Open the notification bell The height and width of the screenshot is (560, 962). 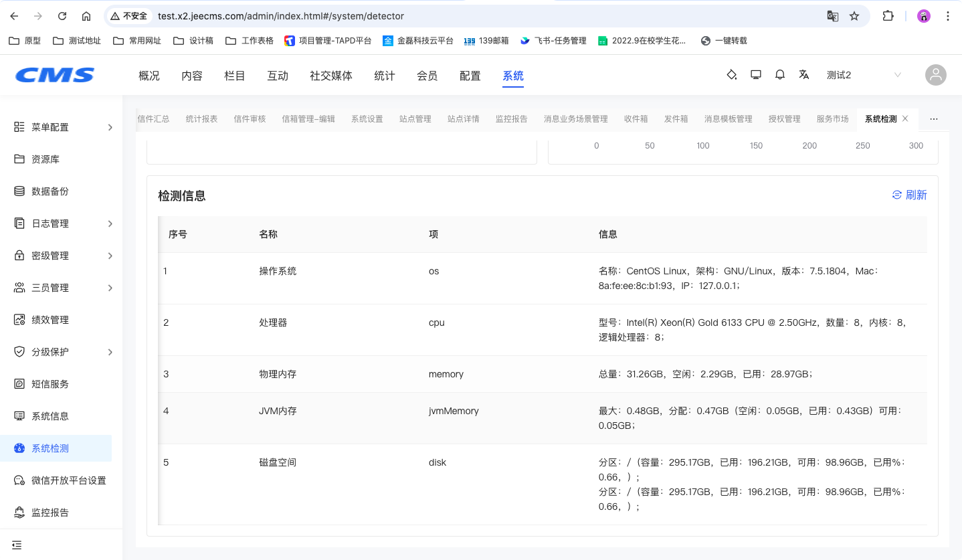point(780,75)
